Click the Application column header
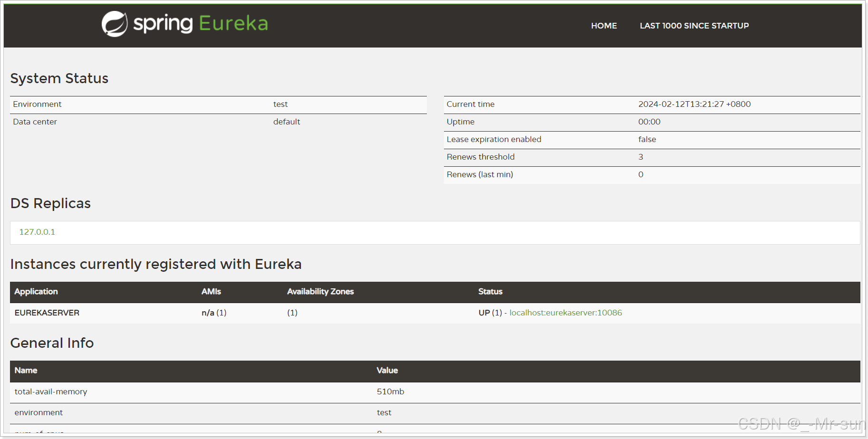868x439 pixels. pos(36,292)
